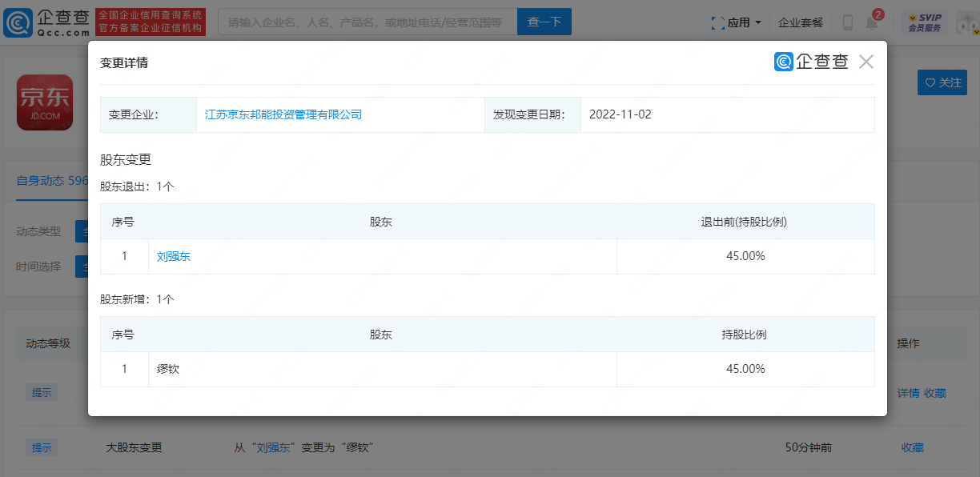Click 收藏 in the 大股东变更 row
Image resolution: width=980 pixels, height=477 pixels.
point(912,447)
